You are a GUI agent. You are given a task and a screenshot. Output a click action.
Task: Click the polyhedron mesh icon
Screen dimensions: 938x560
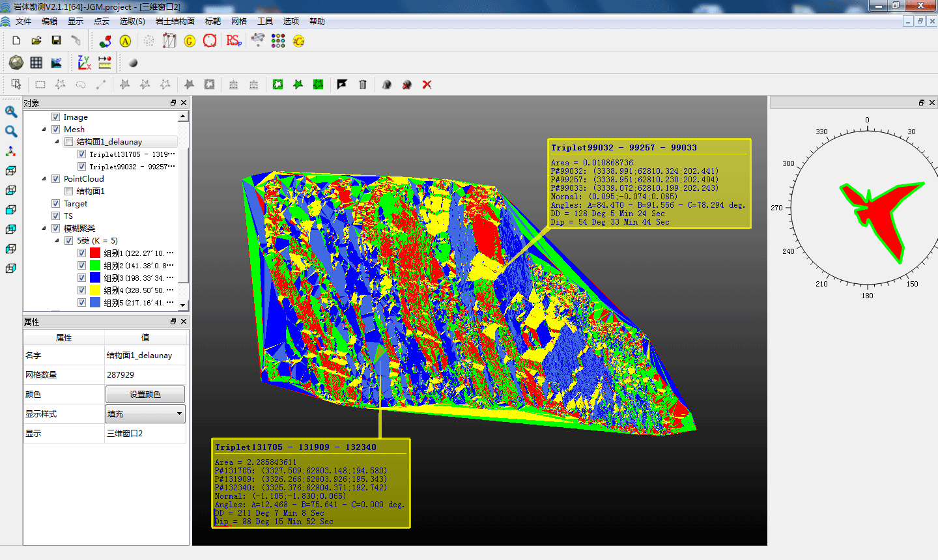pyautogui.click(x=16, y=63)
